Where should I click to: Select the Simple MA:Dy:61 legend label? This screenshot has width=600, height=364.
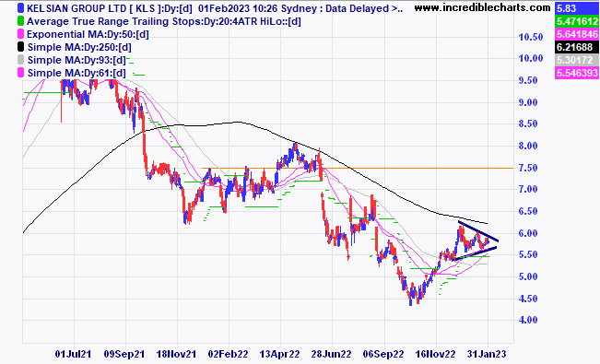point(76,73)
